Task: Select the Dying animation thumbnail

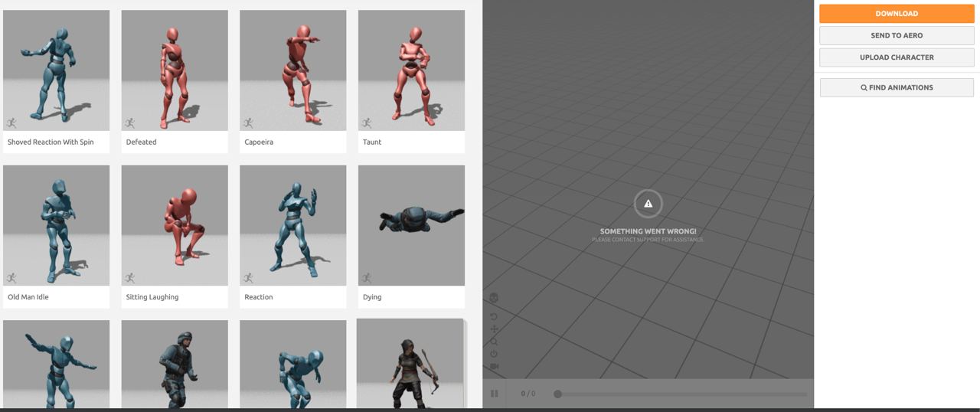Action: pyautogui.click(x=411, y=225)
